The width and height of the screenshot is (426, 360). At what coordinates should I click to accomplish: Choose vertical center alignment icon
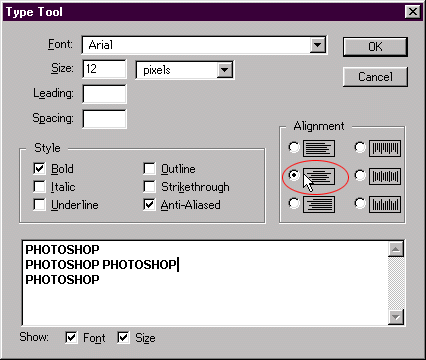point(385,176)
